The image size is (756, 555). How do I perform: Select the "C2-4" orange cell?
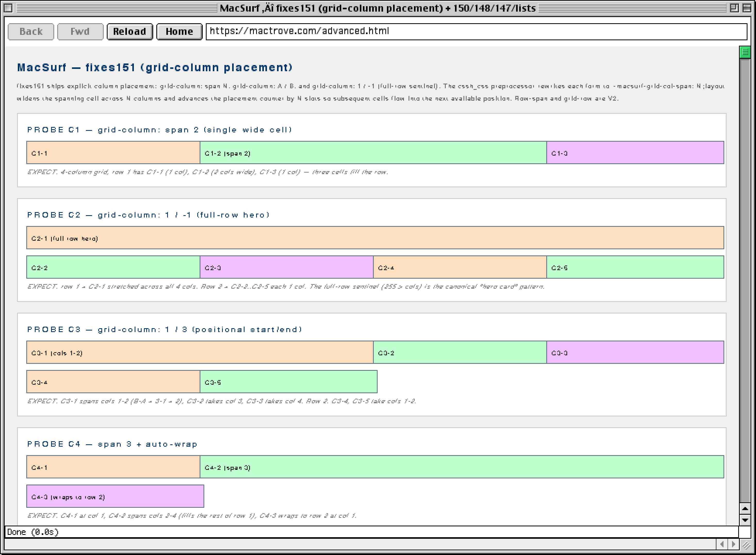(460, 267)
